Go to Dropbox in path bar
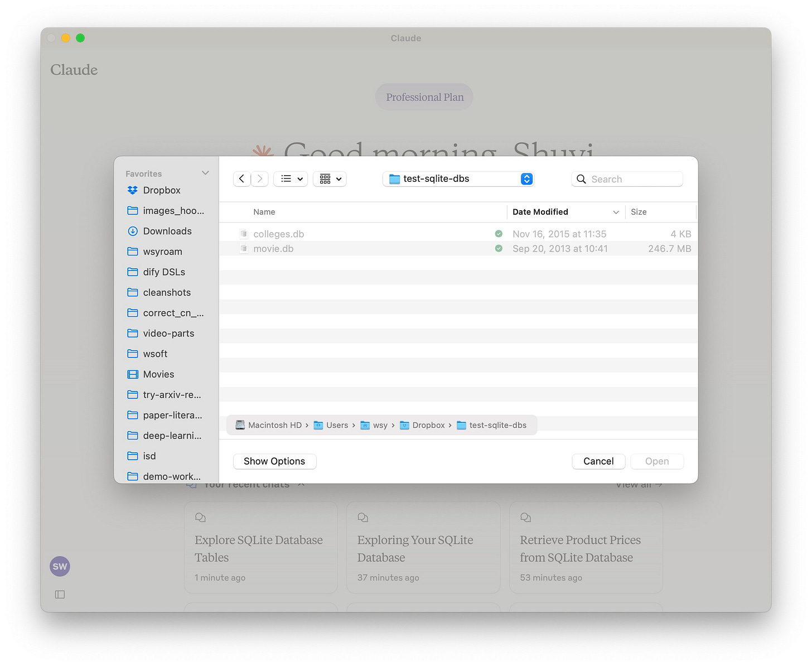 point(423,425)
